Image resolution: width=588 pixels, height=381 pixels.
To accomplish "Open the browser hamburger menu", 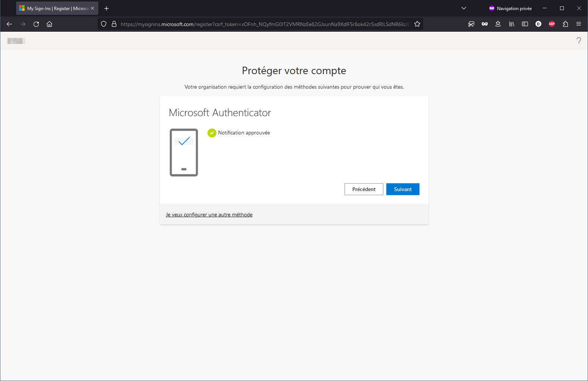I will point(579,24).
